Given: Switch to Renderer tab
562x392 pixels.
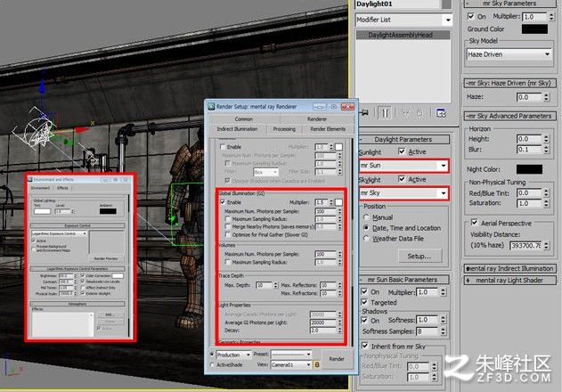Looking at the screenshot, I should coord(317,118).
